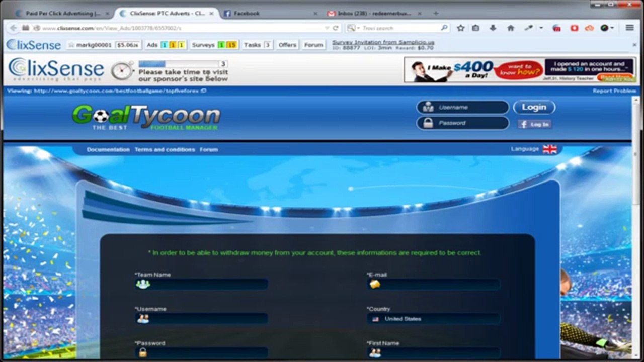Click the orange cloud extension icon

[590, 28]
